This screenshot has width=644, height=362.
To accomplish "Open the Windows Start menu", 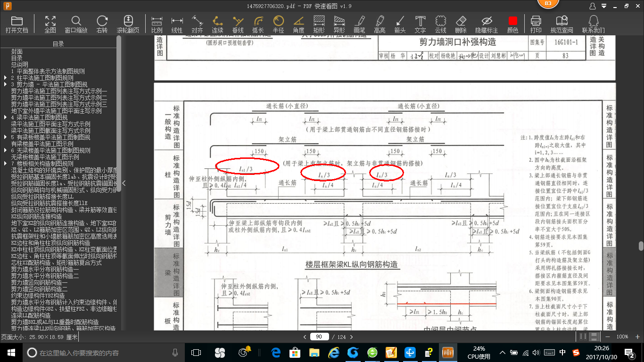I will (11, 353).
